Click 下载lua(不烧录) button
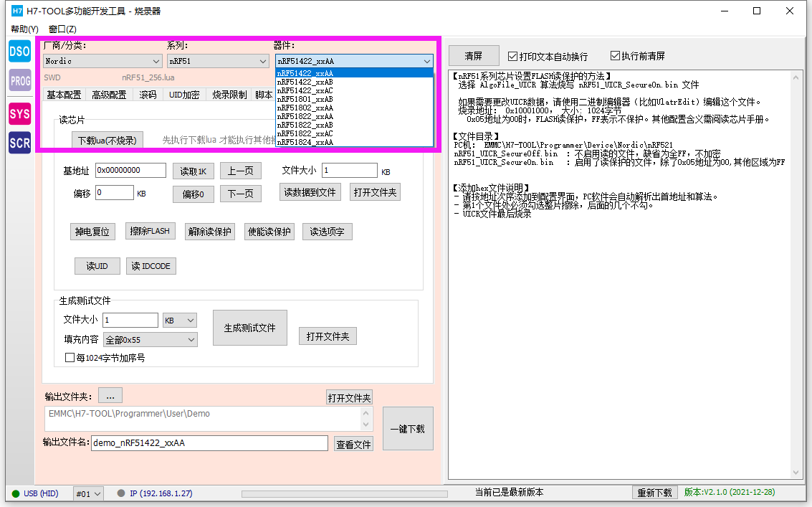Image resolution: width=812 pixels, height=507 pixels. coord(108,141)
